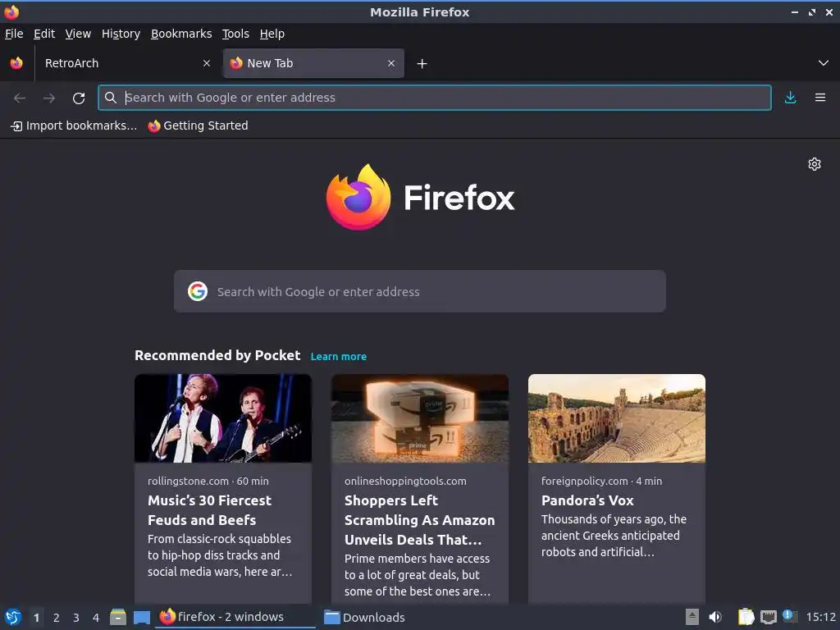The image size is (840, 630).
Task: Open the Amazon boxes article image
Action: (419, 418)
